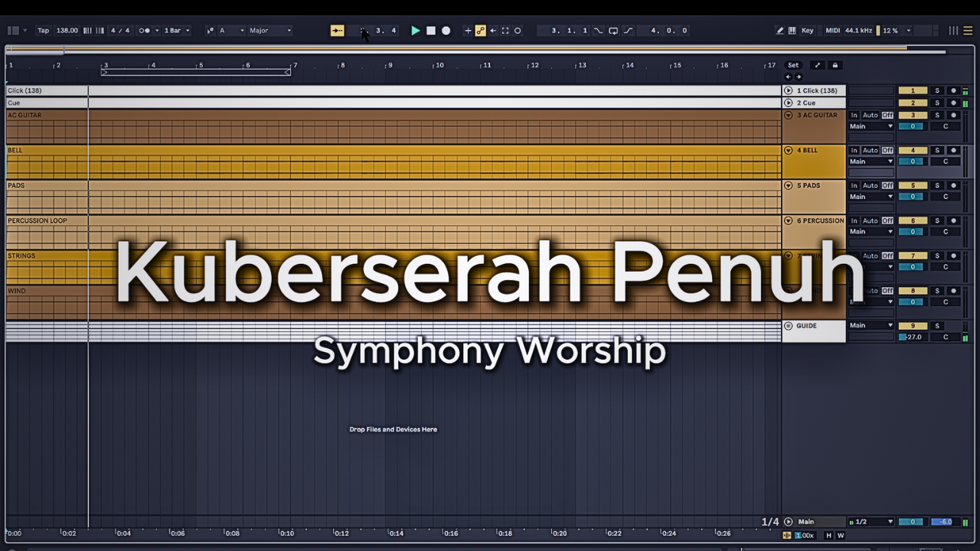Solo the 4 BELL track
The width and height of the screenshot is (980, 551).
click(937, 150)
